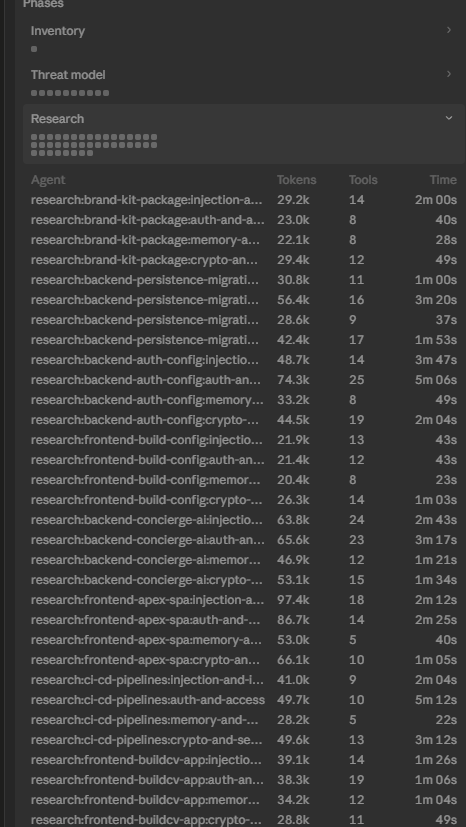Click the Inventory progress square
The height and width of the screenshot is (827, 466).
[x=34, y=49]
